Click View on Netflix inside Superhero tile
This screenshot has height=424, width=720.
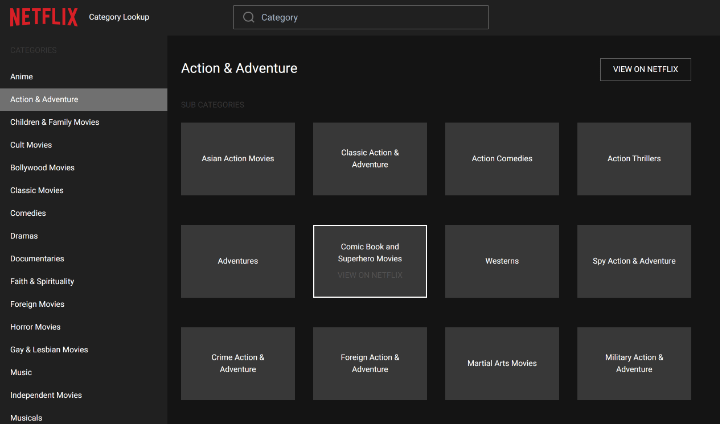pos(370,275)
